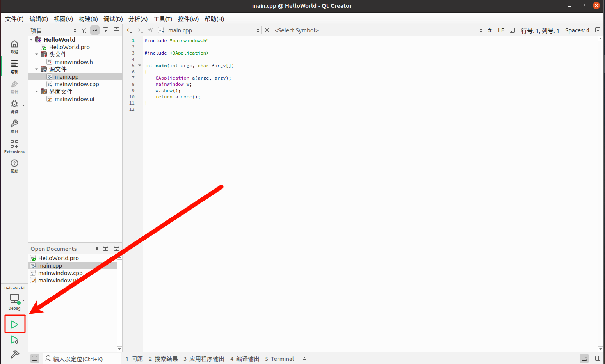Collapse the 头文件 folder
The height and width of the screenshot is (364, 605).
(x=37, y=54)
